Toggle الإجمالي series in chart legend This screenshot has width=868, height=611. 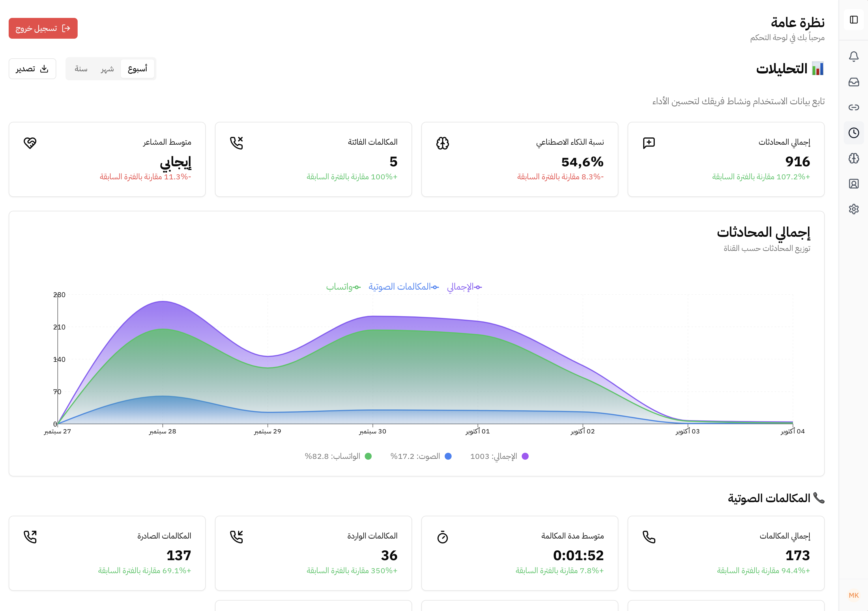[464, 287]
